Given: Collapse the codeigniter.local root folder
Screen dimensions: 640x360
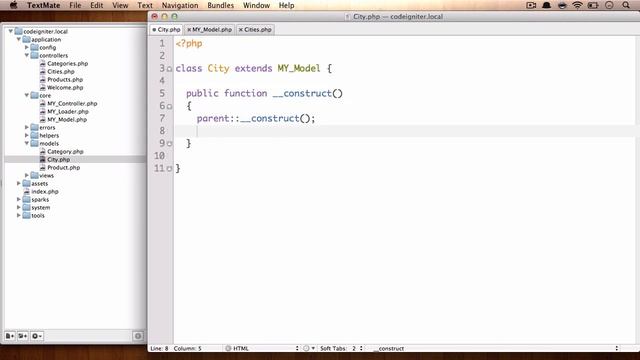Looking at the screenshot, I should tap(11, 31).
